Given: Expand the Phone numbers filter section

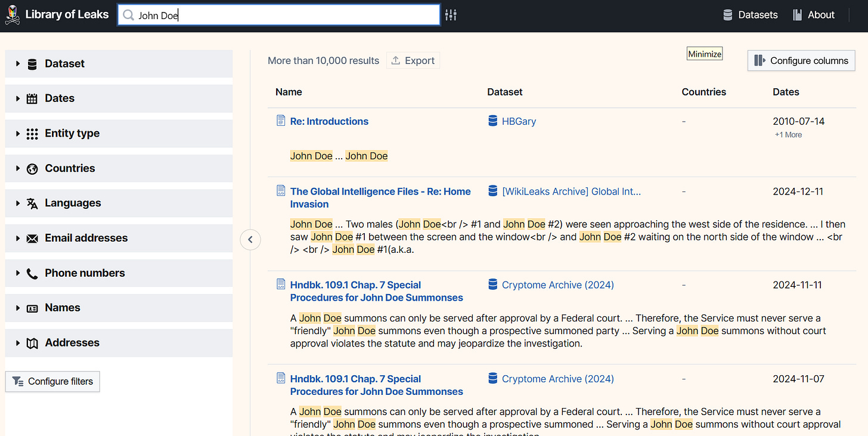Looking at the screenshot, I should coord(119,273).
